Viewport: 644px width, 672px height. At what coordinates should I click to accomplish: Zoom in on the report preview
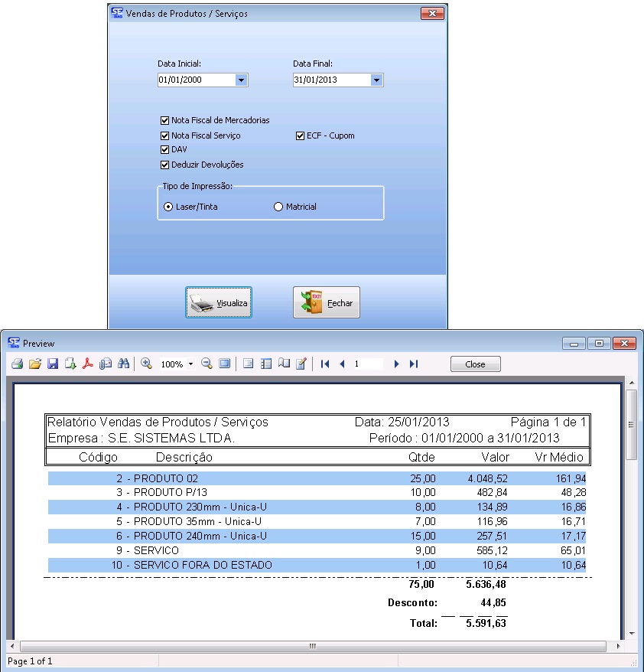coord(146,364)
